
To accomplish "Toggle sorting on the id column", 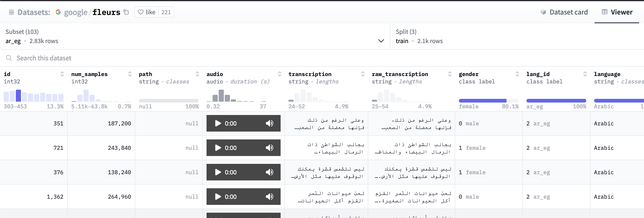I will click(x=62, y=74).
